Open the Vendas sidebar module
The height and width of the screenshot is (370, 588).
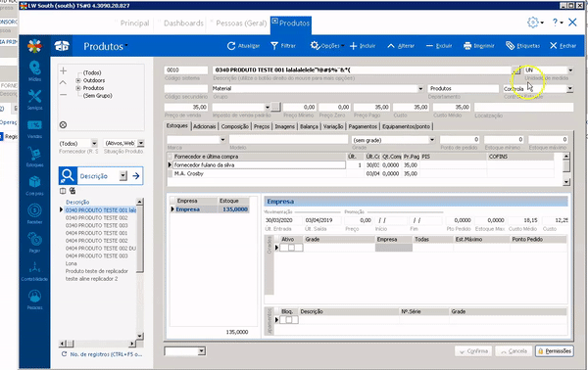point(34,128)
